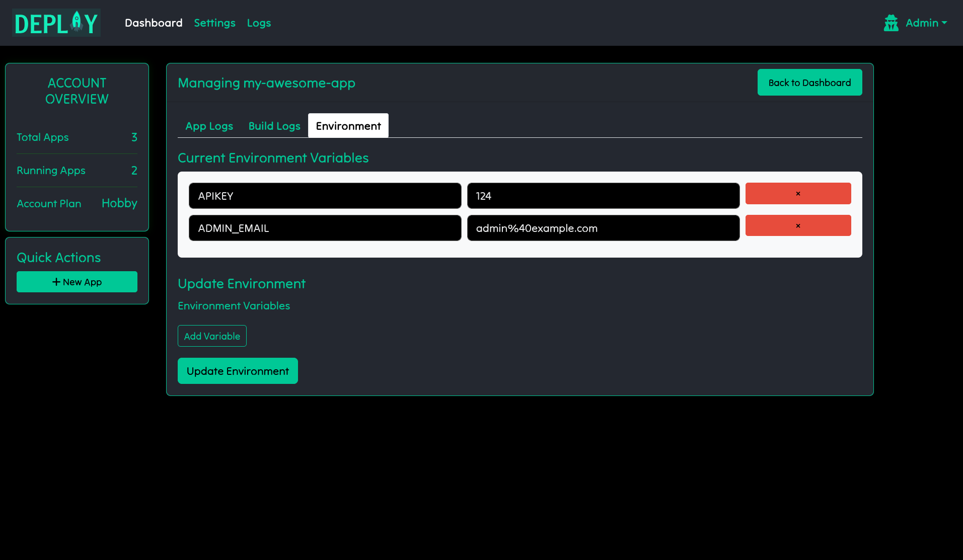
Task: Click the APIKEY variable name field
Action: pos(324,196)
